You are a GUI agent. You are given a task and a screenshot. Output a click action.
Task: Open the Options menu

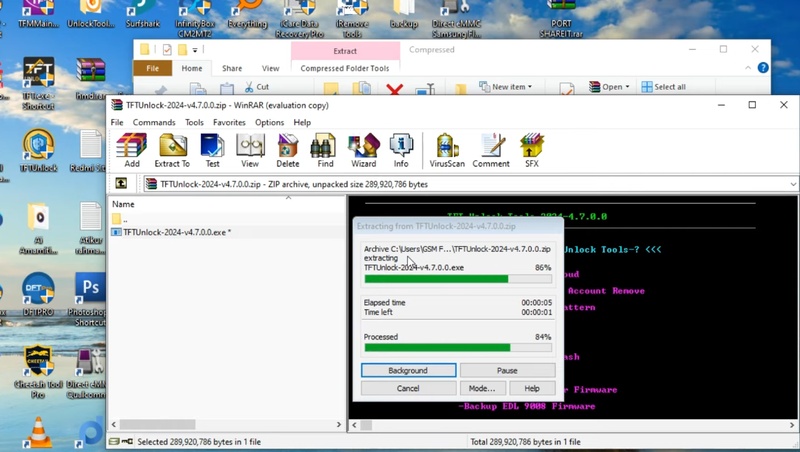point(269,122)
